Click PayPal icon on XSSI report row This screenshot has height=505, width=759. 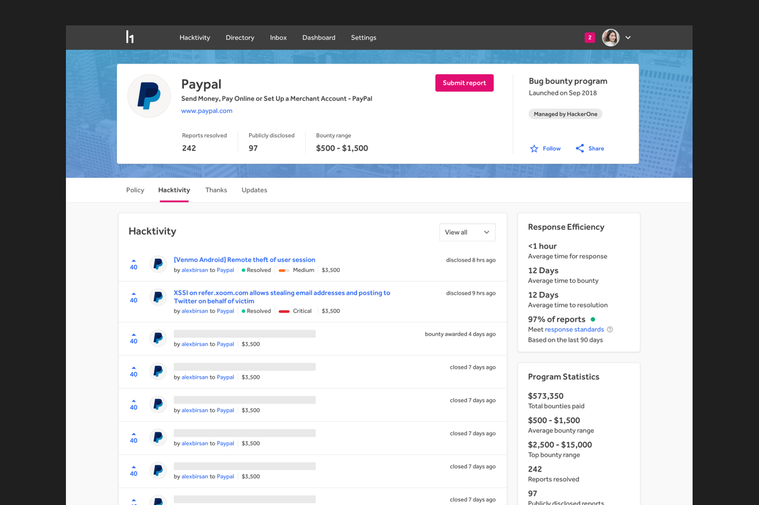point(158,297)
